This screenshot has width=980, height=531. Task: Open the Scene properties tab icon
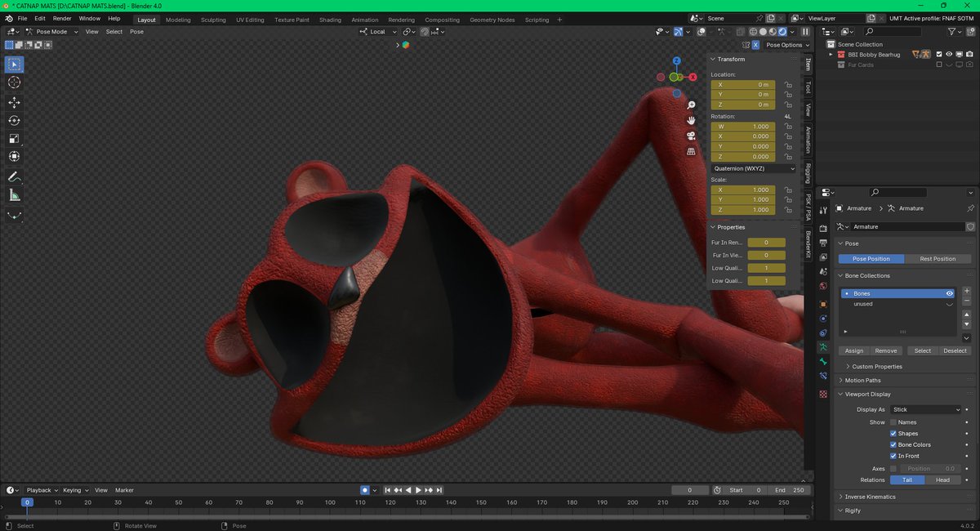click(x=823, y=271)
